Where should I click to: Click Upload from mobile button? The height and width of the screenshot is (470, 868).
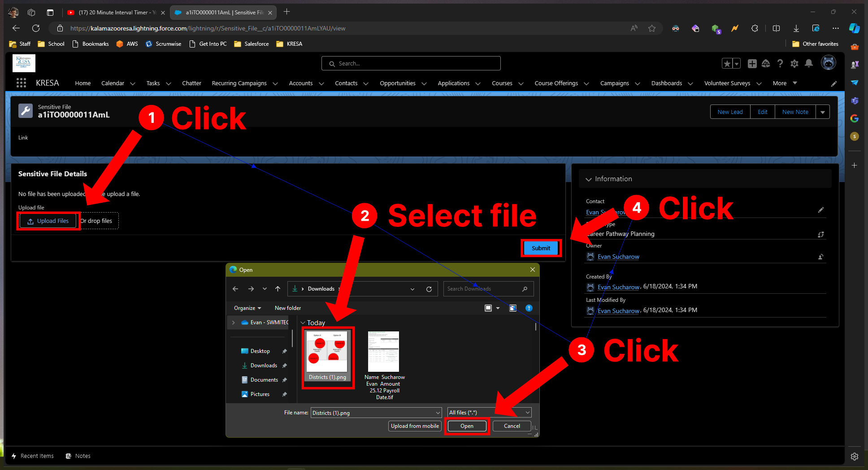click(x=415, y=426)
